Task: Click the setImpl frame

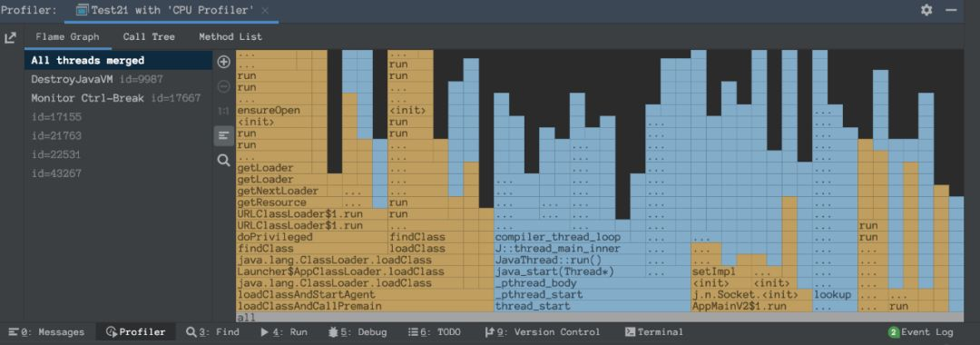Action: [x=721, y=271]
